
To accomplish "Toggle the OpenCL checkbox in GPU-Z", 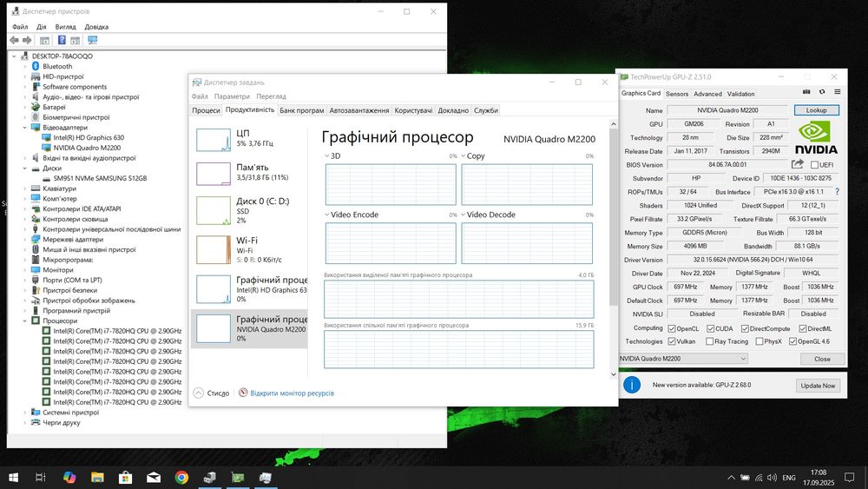I will (672, 328).
